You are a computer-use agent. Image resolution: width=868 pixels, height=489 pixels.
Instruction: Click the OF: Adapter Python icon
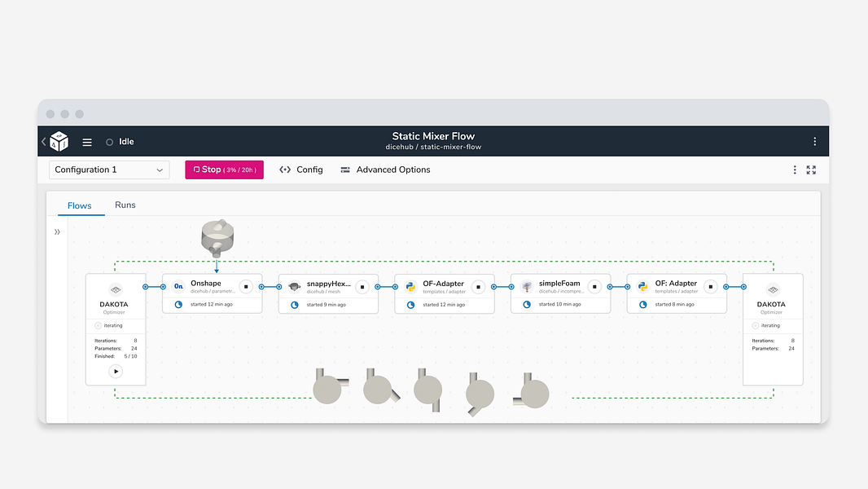(x=642, y=286)
